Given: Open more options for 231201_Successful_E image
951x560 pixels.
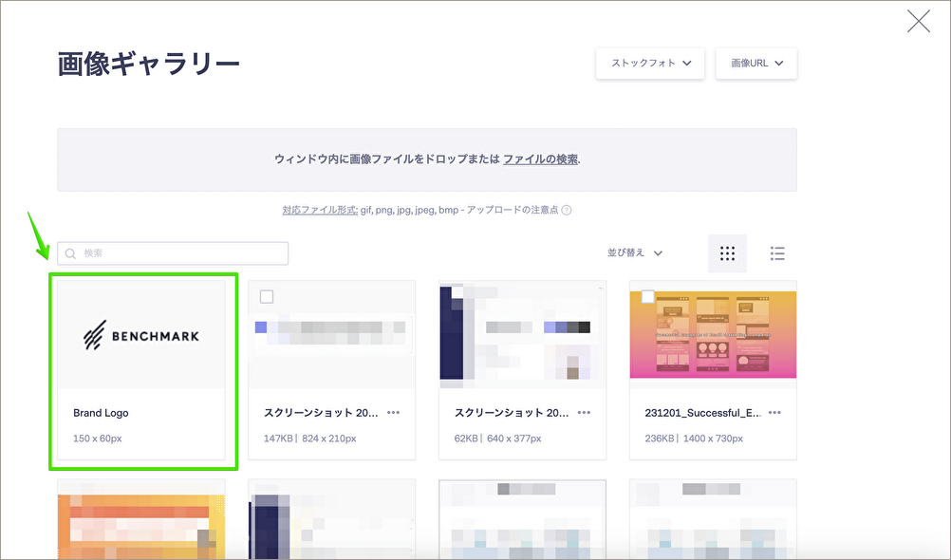Looking at the screenshot, I should pyautogui.click(x=774, y=413).
